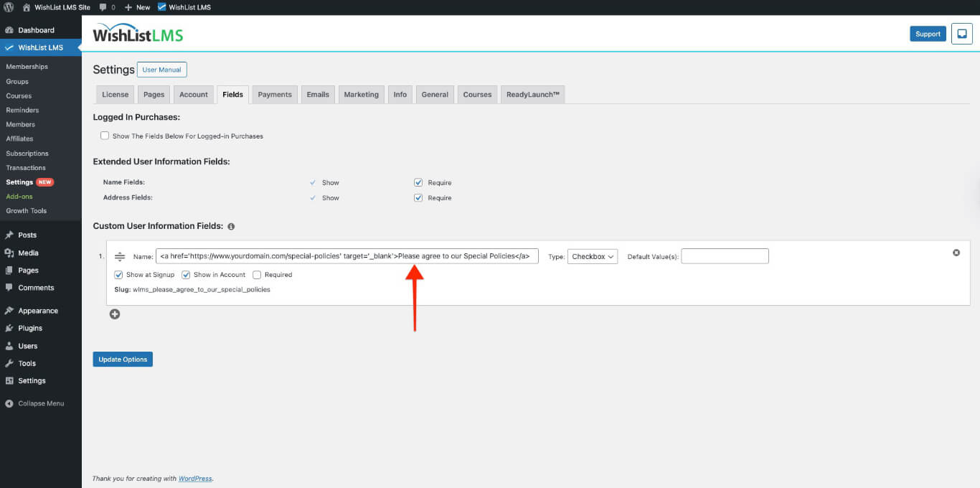Uncheck Require for Address Fields
Screen dimensions: 980x488
tap(418, 197)
